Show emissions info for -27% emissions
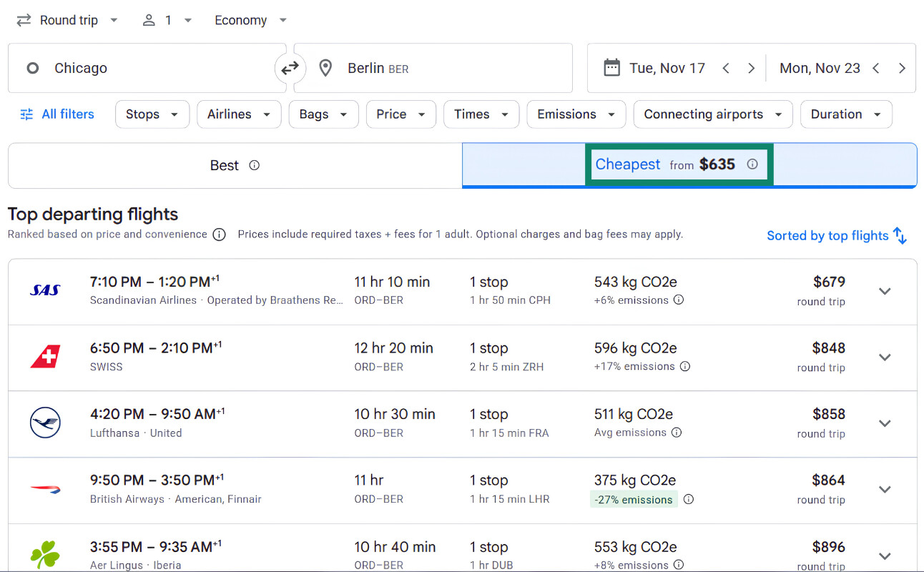 click(x=688, y=500)
